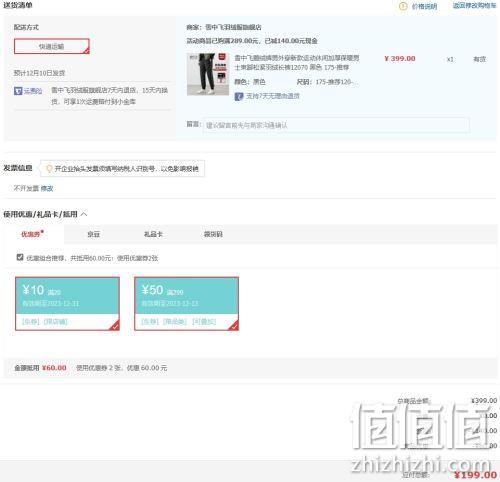
Task: Click the 修改 invoice link
Action: coord(47,189)
